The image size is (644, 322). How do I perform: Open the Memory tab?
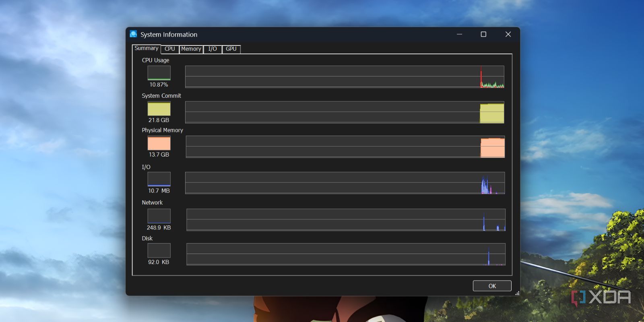pos(191,49)
